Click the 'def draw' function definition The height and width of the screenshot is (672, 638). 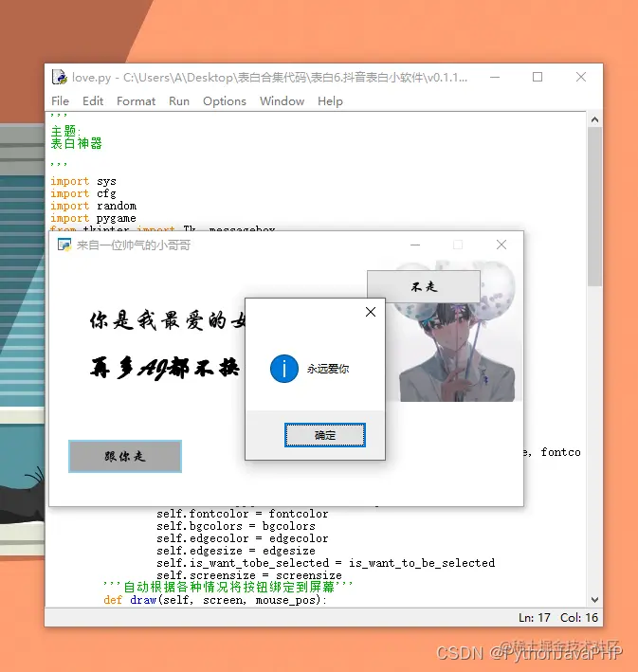tap(215, 600)
